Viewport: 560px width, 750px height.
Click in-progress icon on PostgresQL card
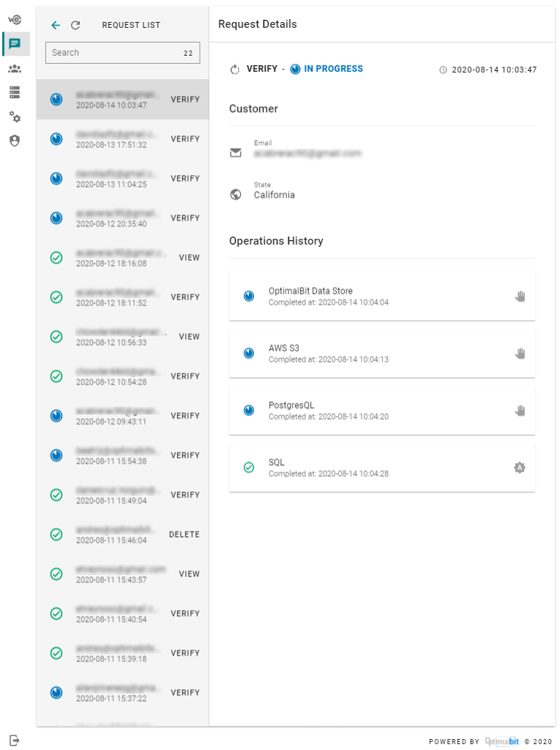point(249,410)
